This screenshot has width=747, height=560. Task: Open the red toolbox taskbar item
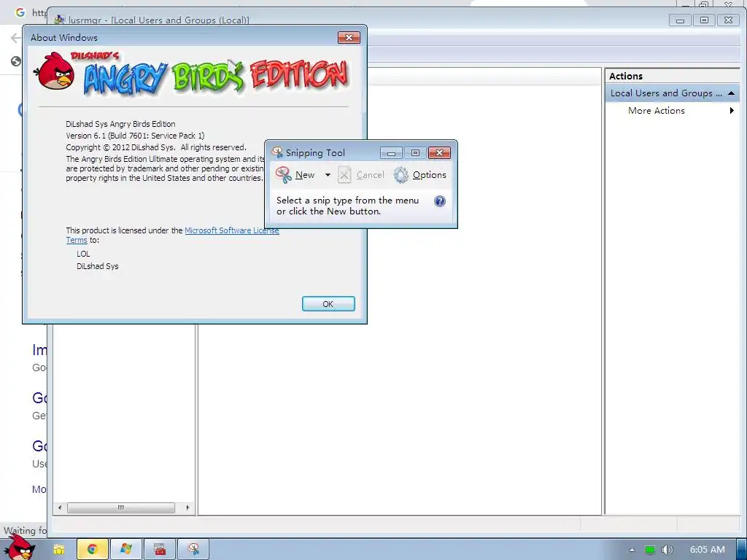point(160,550)
